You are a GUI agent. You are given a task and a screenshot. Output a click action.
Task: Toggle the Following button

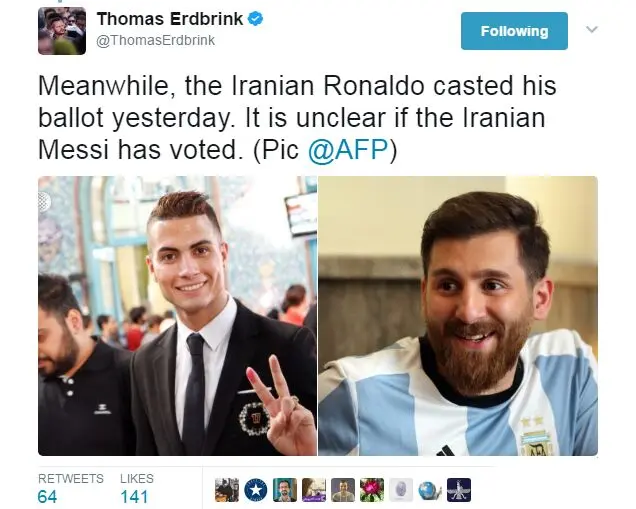pos(514,31)
